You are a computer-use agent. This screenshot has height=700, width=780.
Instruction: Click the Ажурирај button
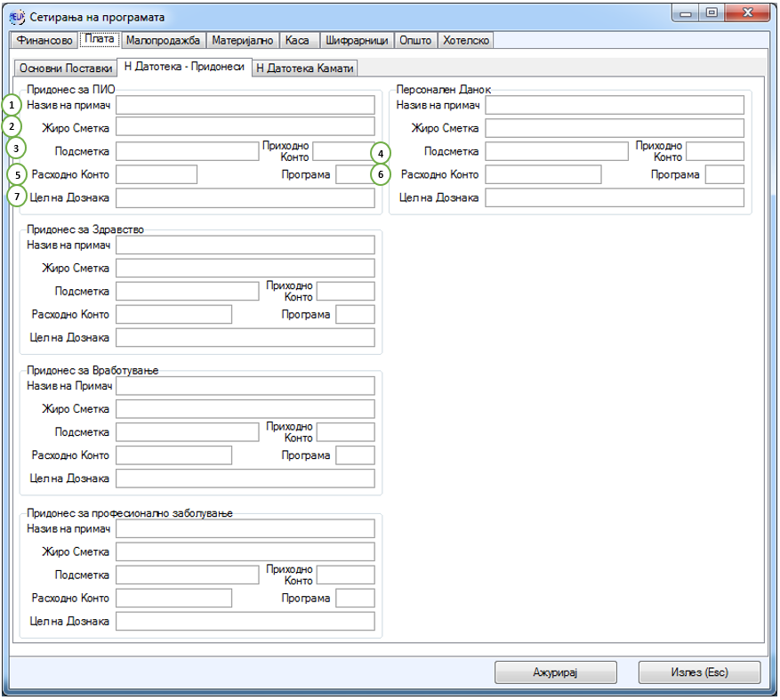point(556,672)
